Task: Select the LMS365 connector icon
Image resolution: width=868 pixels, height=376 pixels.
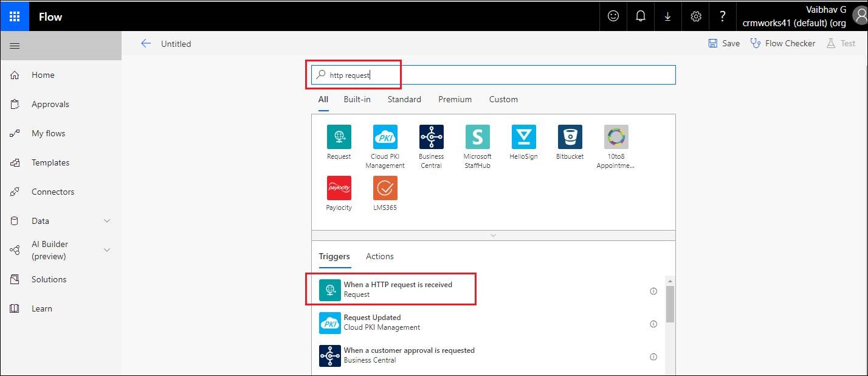Action: click(385, 188)
